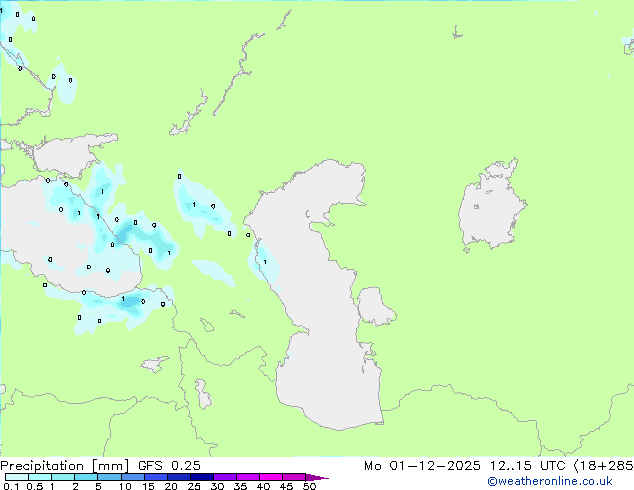The image size is (634, 490).
Task: Click the legend value label '35'
Action: [x=240, y=486]
